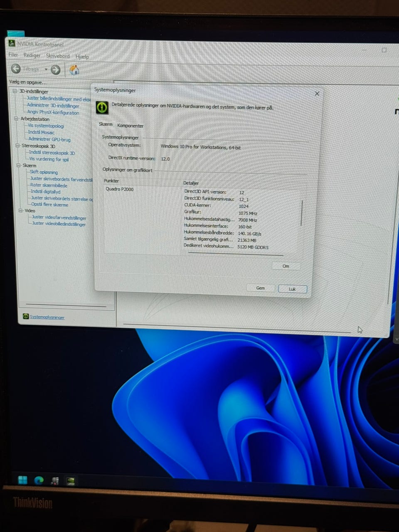399x532 pixels.
Task: Select Vis vurdering for spil
Action: pos(49,159)
